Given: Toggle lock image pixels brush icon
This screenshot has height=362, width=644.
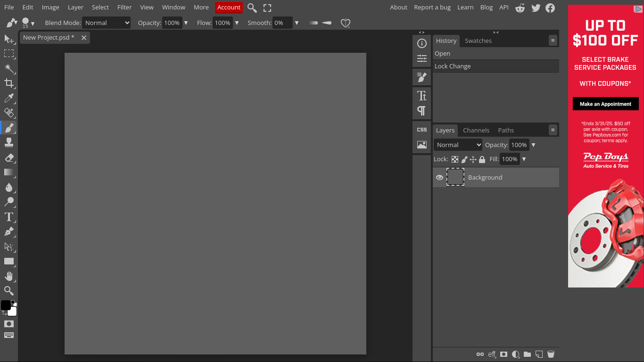Looking at the screenshot, I should coord(464,159).
